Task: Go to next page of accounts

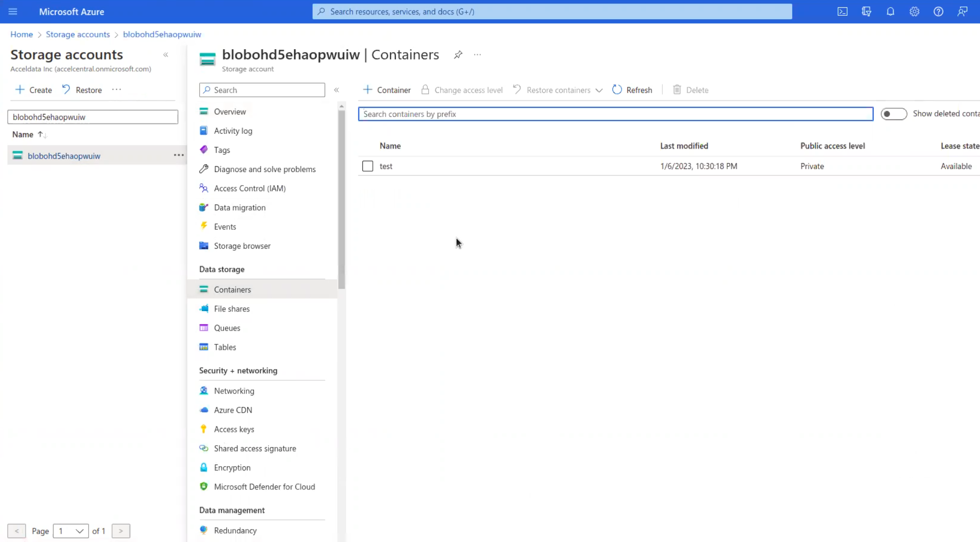Action: click(121, 531)
